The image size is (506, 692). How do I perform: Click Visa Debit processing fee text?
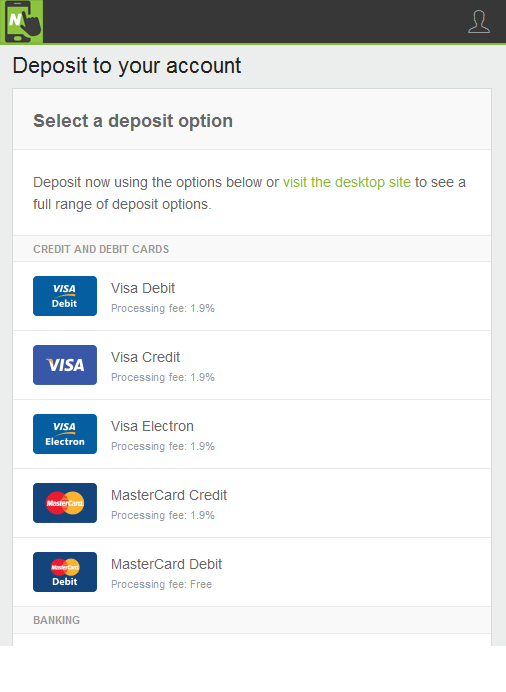(163, 308)
